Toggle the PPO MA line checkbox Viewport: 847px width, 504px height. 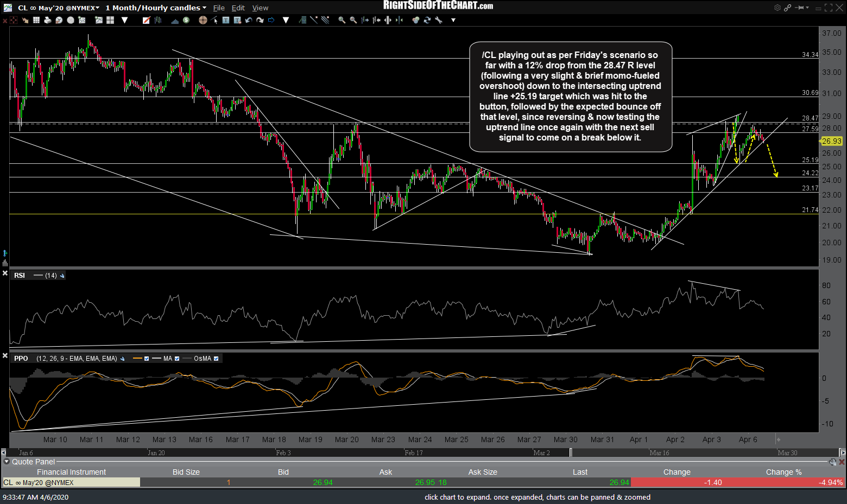177,359
